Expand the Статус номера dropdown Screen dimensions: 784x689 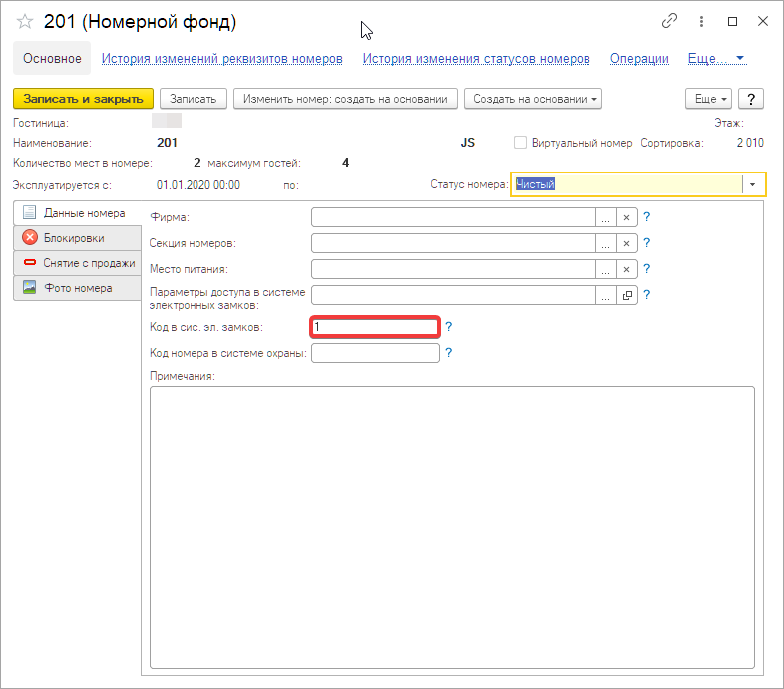click(752, 184)
